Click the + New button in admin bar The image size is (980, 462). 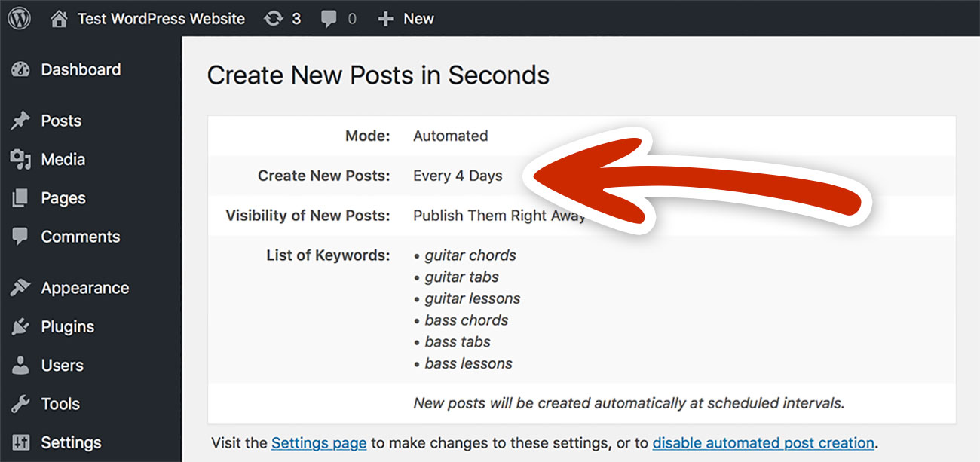pyautogui.click(x=405, y=18)
